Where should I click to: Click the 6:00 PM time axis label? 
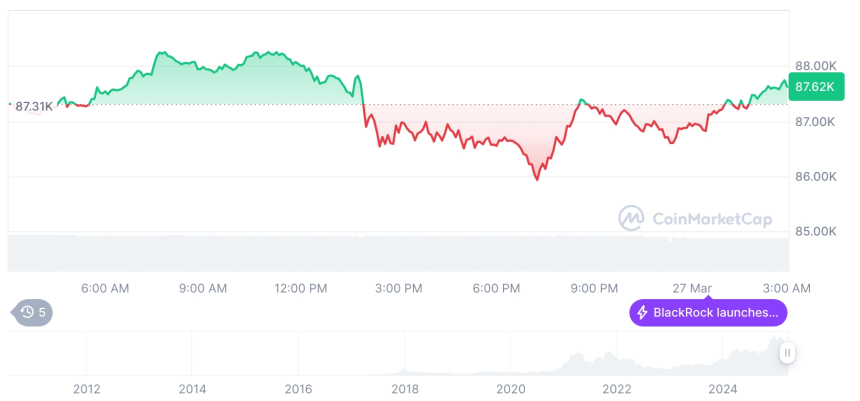click(x=497, y=288)
